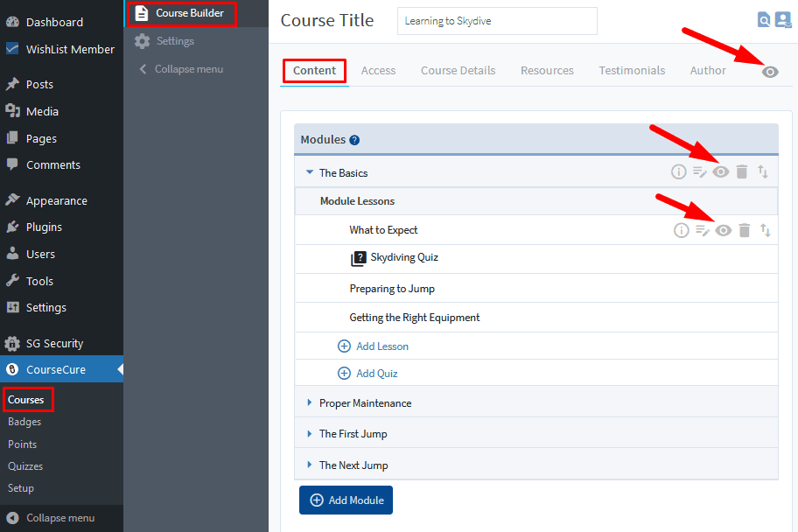Select the Preparing to Jump lesson
Image resolution: width=798 pixels, height=532 pixels.
click(x=392, y=289)
